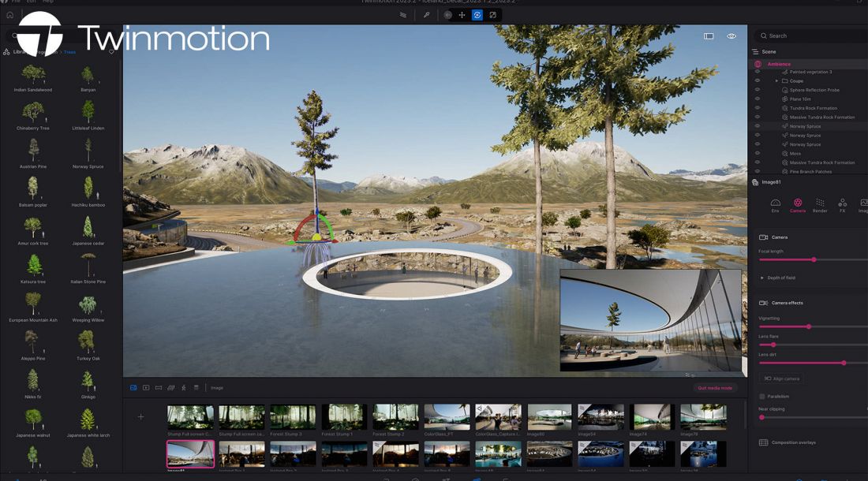Click the Align camera button

[x=782, y=378]
